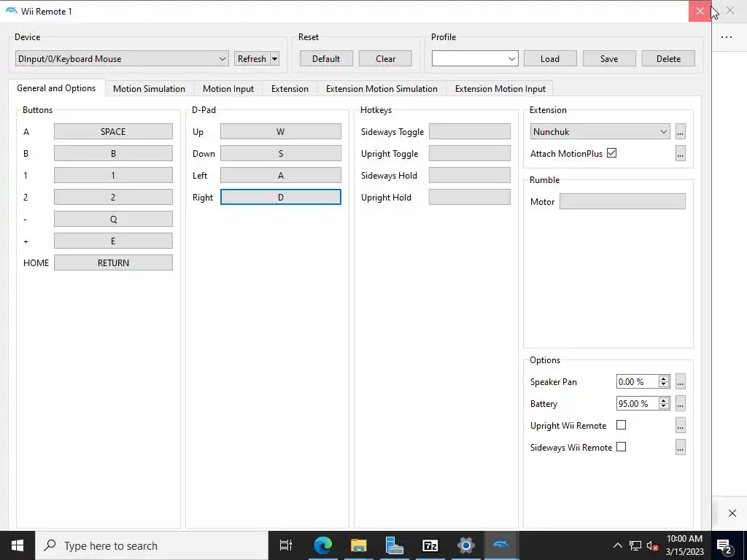This screenshot has height=560, width=747.
Task: Remap D-Pad Down set to S
Action: point(281,154)
